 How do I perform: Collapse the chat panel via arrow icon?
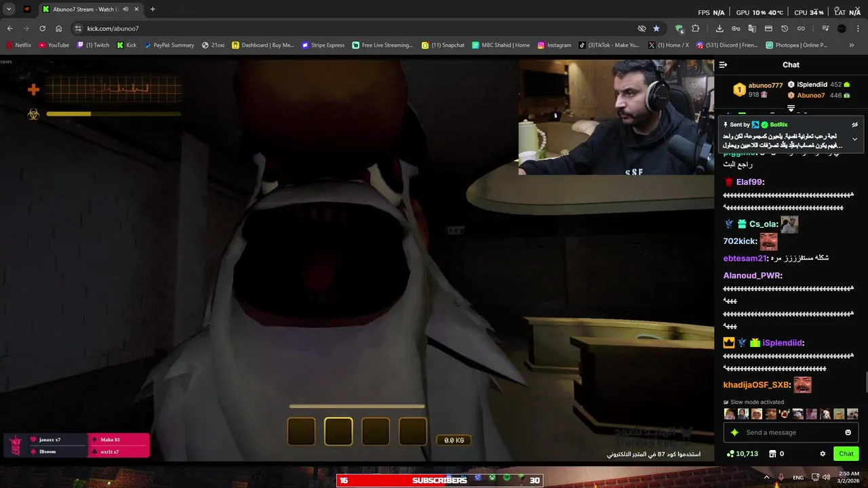pos(723,65)
